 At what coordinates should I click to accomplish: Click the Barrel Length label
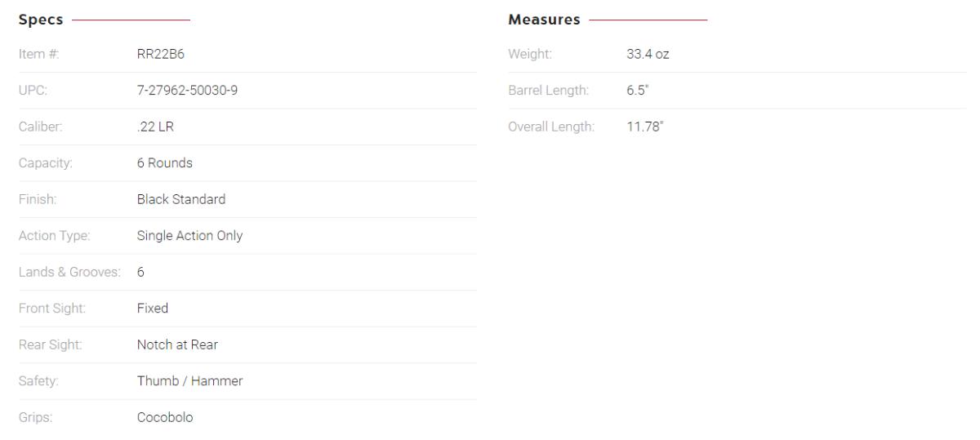tap(547, 91)
